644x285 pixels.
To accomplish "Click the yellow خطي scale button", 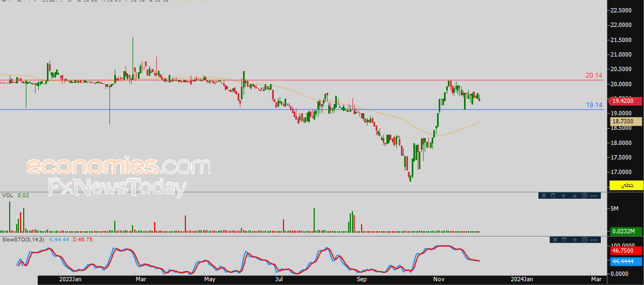I will click(626, 185).
